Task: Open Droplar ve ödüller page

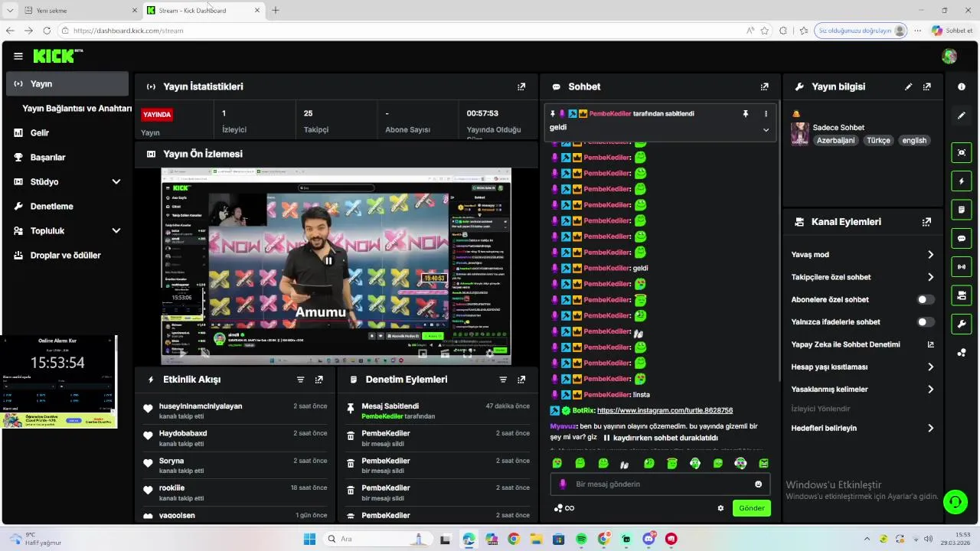Action: [x=67, y=256]
